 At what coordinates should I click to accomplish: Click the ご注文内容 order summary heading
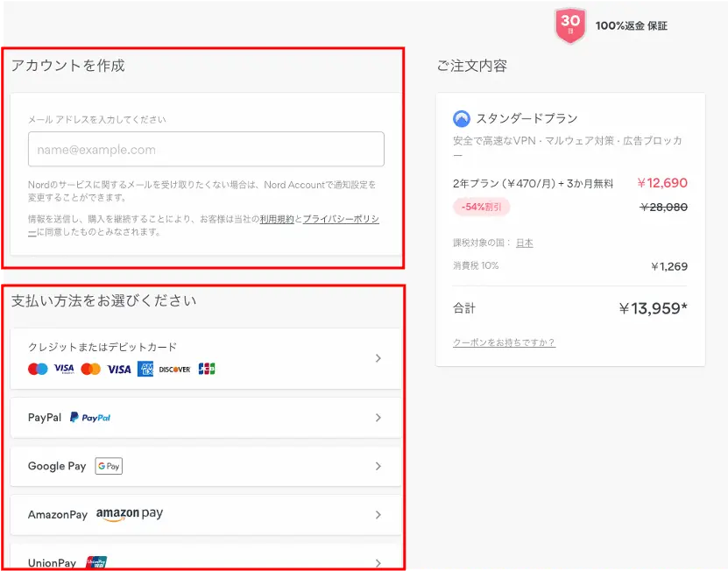[471, 66]
